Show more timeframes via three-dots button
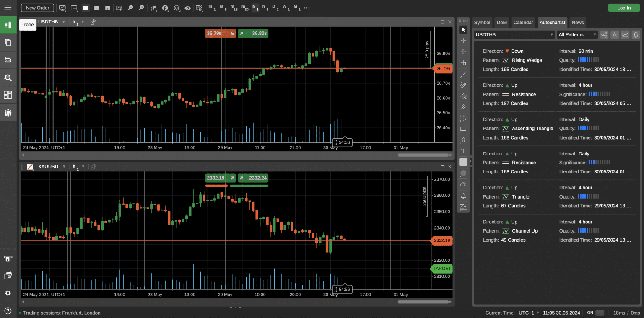 (x=307, y=8)
